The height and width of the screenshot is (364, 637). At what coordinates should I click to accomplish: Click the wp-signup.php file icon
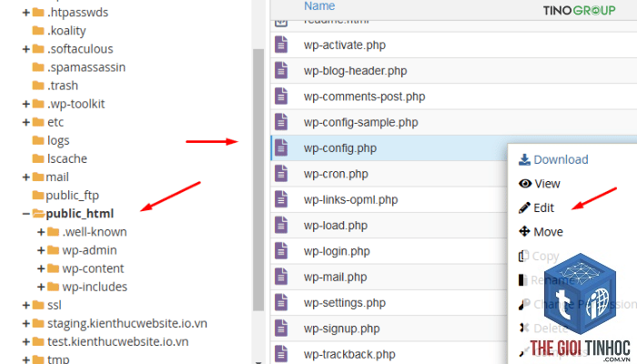[x=281, y=329]
